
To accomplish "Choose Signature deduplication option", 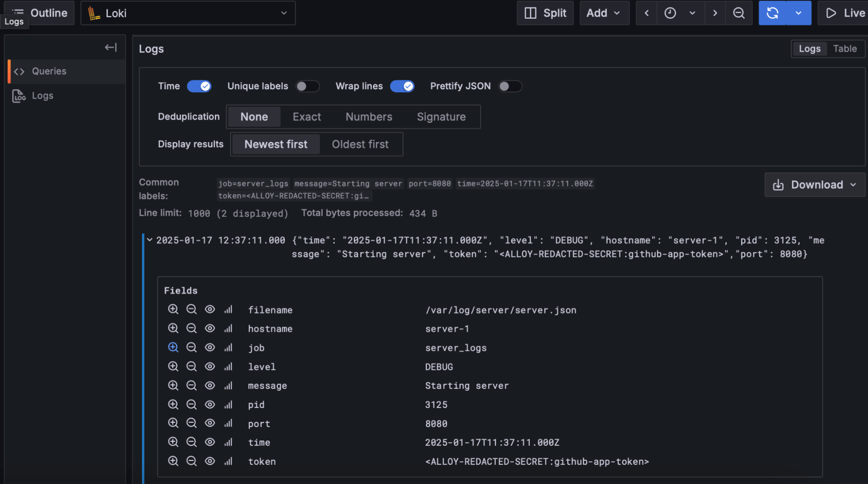I will click(441, 117).
